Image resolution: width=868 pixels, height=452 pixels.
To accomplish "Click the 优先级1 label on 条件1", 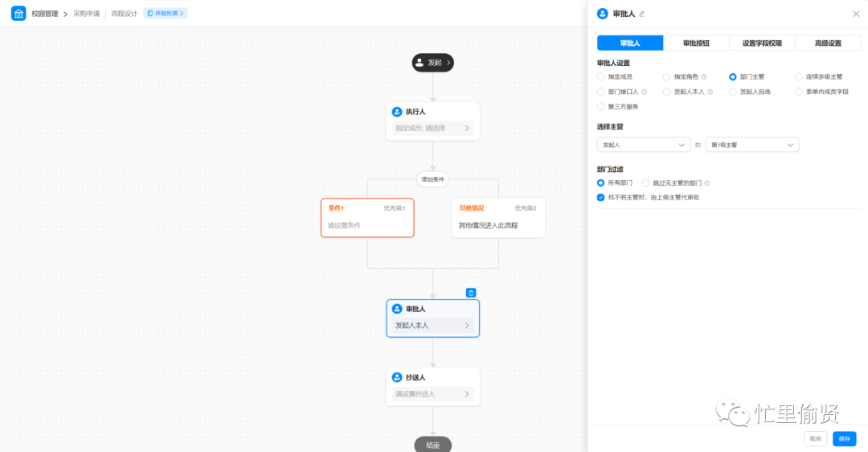I will click(x=394, y=208).
